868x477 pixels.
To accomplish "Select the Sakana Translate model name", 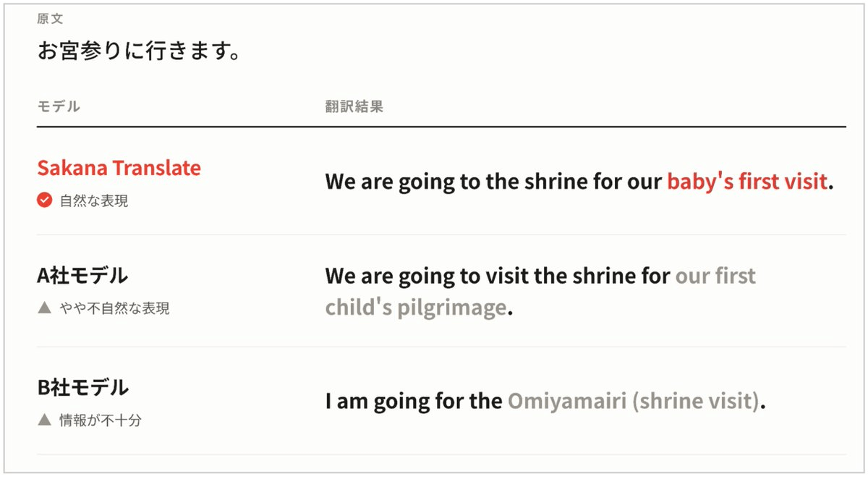I will pos(119,168).
